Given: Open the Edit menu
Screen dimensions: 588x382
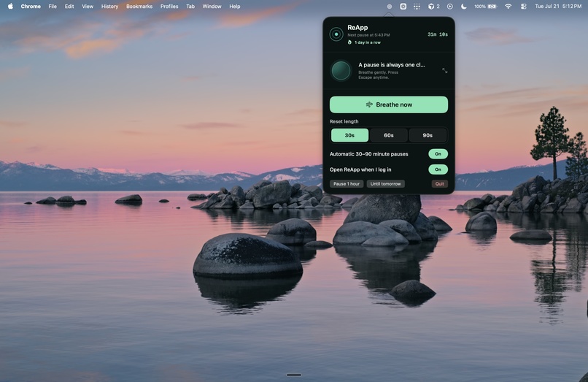Looking at the screenshot, I should tap(69, 7).
